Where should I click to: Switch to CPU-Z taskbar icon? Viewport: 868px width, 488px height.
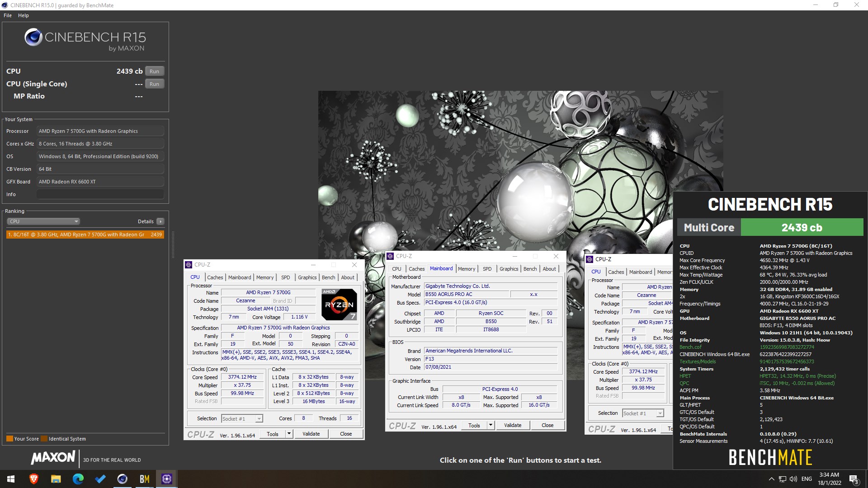(166, 479)
